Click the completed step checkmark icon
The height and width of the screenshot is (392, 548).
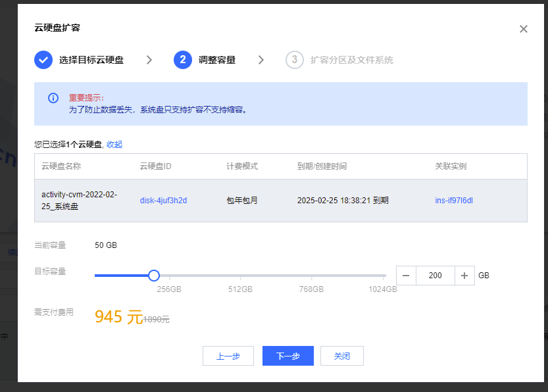[43, 60]
